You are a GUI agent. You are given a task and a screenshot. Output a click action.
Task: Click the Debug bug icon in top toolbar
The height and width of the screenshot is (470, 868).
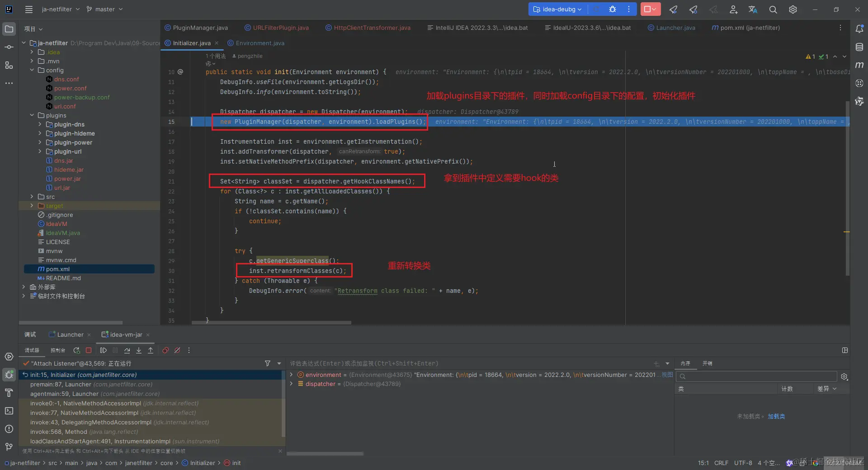click(613, 9)
